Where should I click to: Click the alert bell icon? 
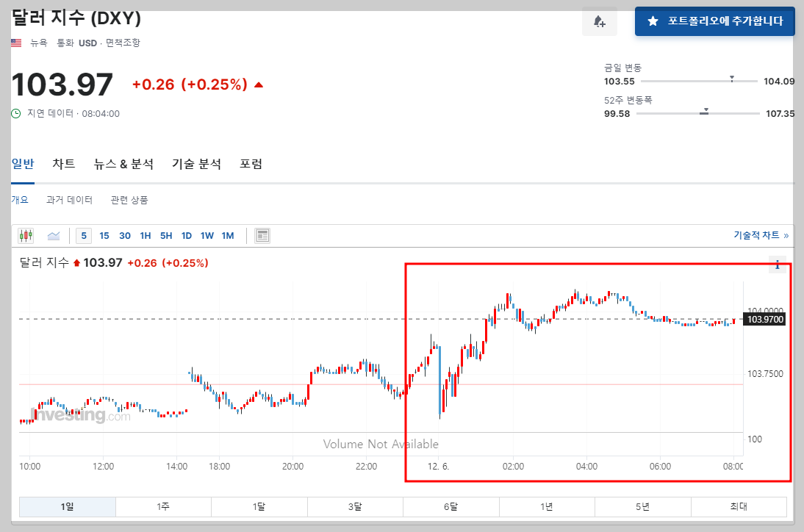click(600, 21)
